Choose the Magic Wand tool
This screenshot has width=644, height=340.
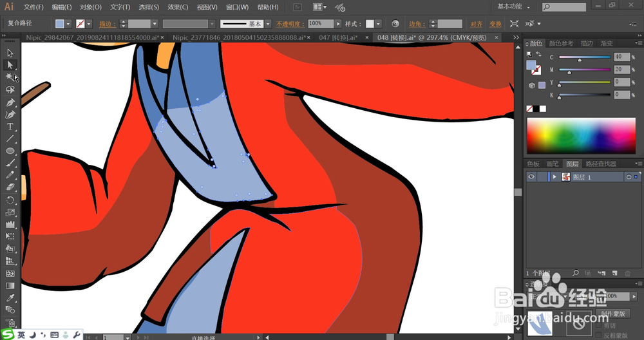(10, 77)
